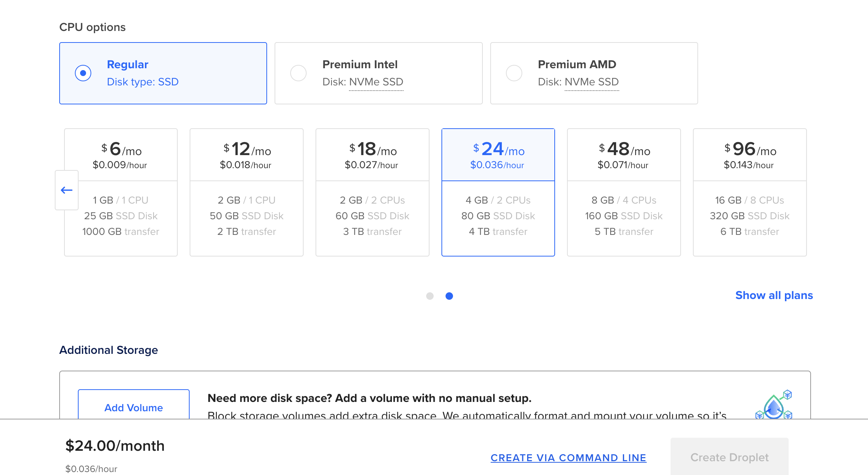Click NVMe SSD label under Premium AMD
The image size is (868, 475).
pyautogui.click(x=592, y=82)
